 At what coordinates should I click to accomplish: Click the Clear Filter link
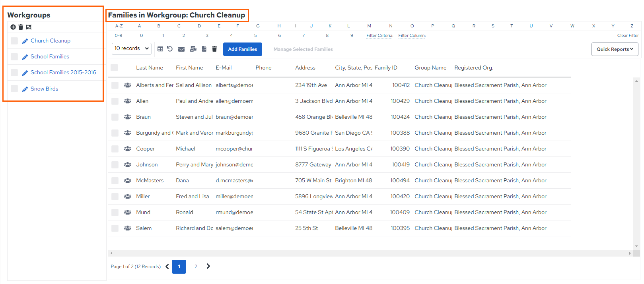628,35
